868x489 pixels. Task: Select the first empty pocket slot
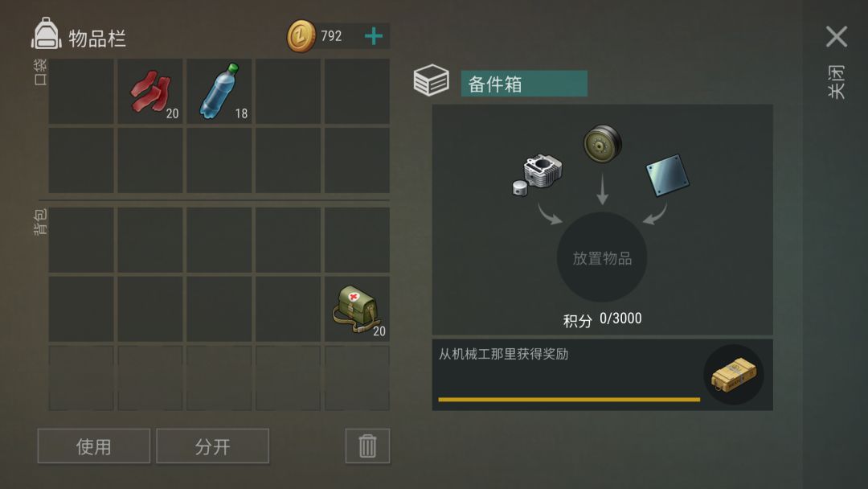(x=81, y=92)
